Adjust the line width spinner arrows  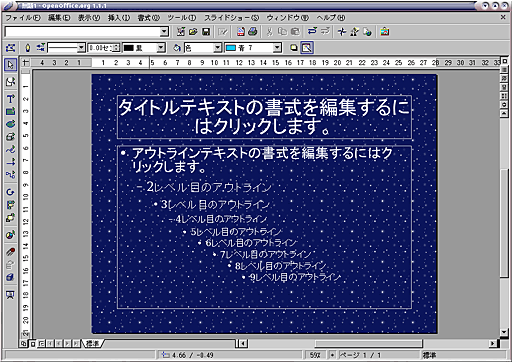(x=116, y=48)
